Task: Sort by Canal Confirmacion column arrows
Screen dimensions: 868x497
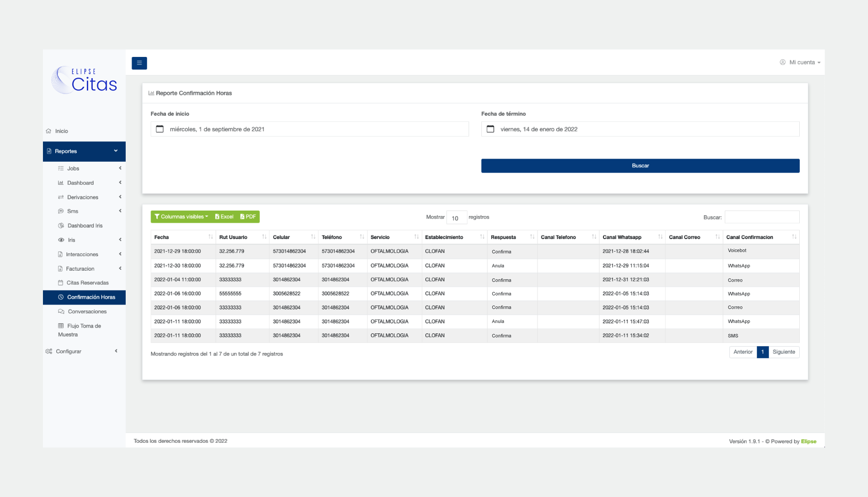Action: [794, 237]
